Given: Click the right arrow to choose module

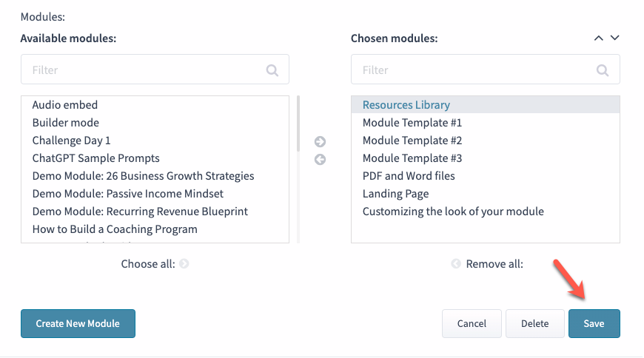Looking at the screenshot, I should click(x=320, y=142).
